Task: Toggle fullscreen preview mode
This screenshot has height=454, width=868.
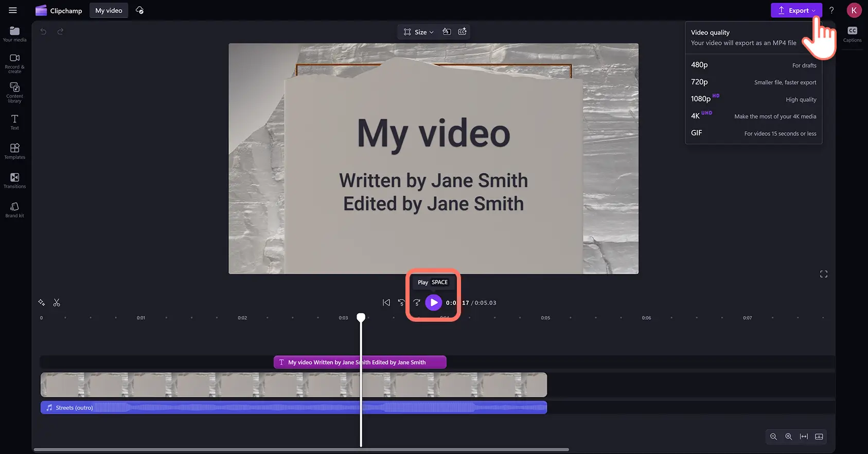Action: 823,274
